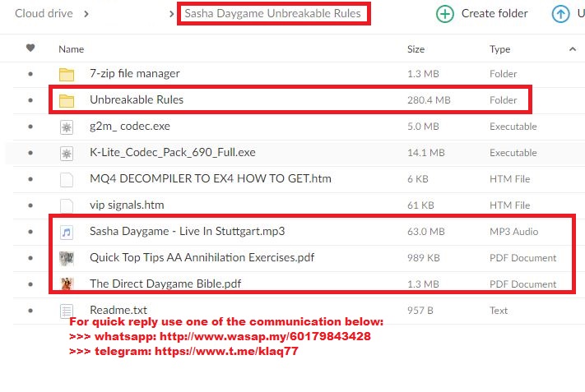Sort by the Name column header
Screen dimensions: 585x392
(x=72, y=49)
